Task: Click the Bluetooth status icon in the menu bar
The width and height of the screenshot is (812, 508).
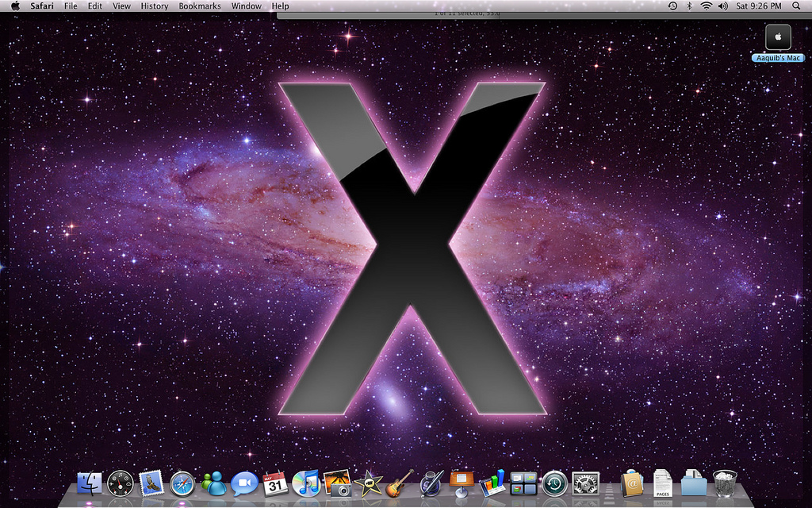Action: pos(689,6)
